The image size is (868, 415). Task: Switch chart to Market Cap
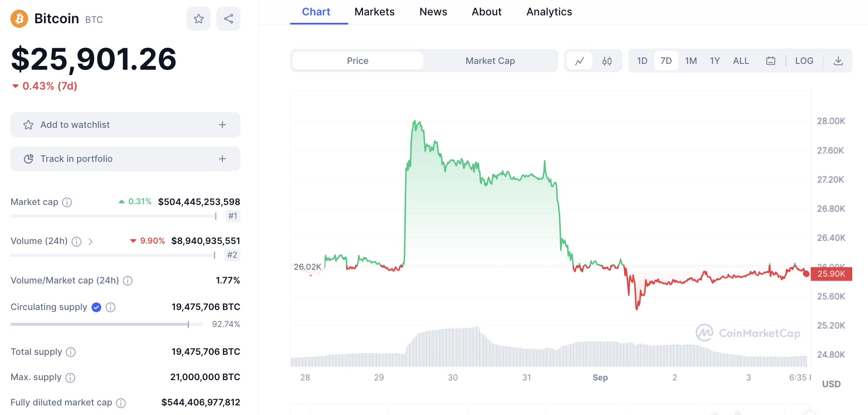(x=490, y=61)
